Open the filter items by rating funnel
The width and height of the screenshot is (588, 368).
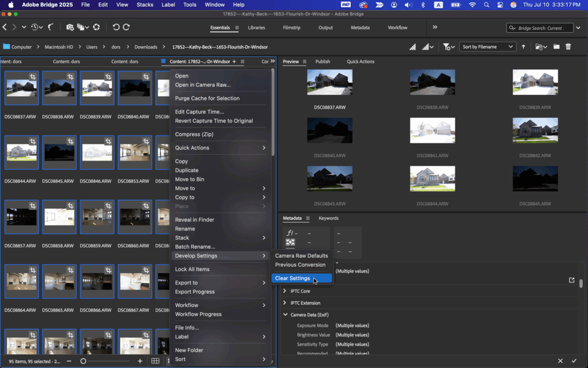point(447,47)
